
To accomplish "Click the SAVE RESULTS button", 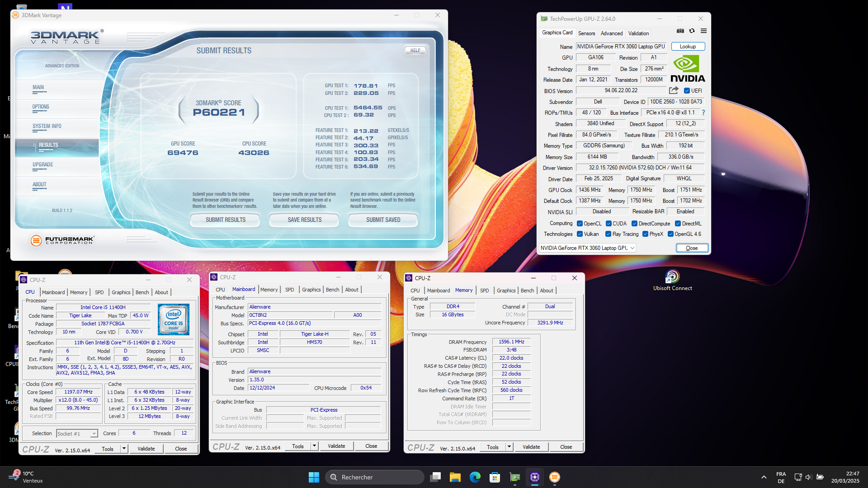I will tap(304, 220).
